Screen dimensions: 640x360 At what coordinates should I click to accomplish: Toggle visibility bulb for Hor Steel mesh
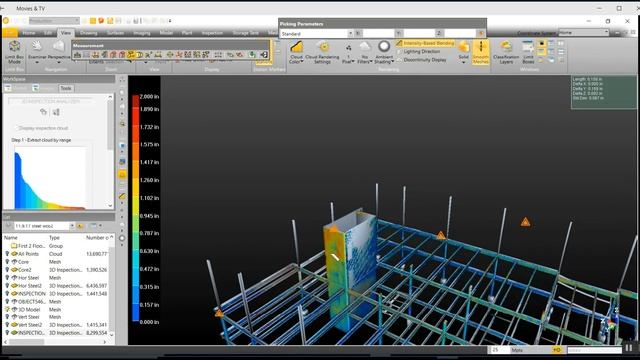7,278
